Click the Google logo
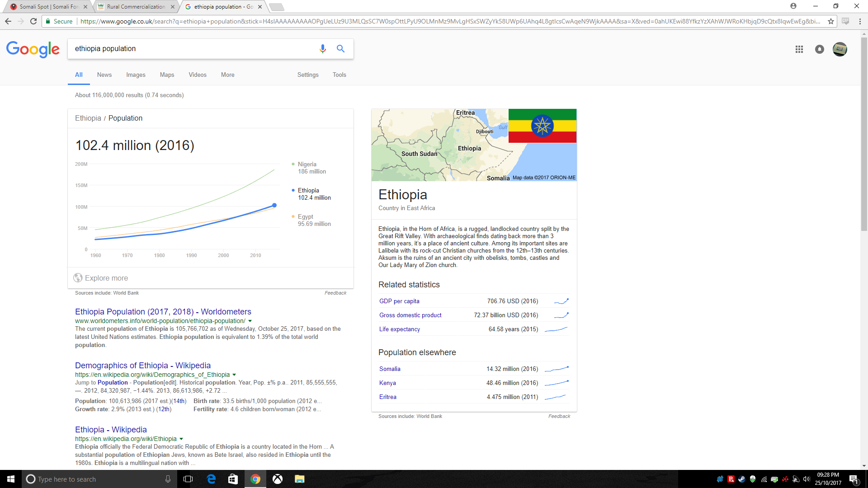This screenshot has height=488, width=868. point(33,49)
